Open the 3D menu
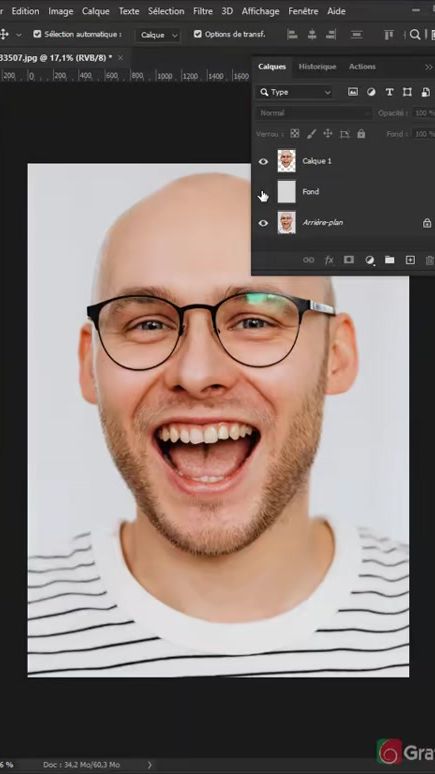The image size is (435, 774). point(227,11)
